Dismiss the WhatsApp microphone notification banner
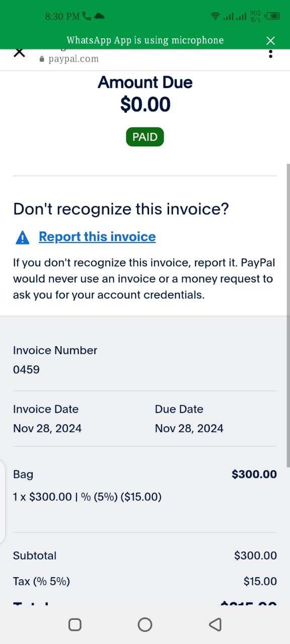The height and width of the screenshot is (644, 290). point(271,40)
